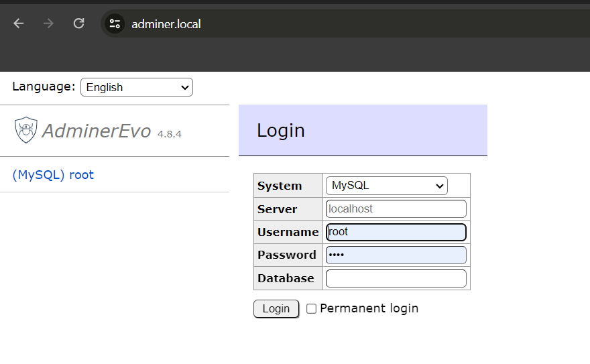Open site information icon in address bar
The height and width of the screenshot is (364, 590).
[x=115, y=24]
